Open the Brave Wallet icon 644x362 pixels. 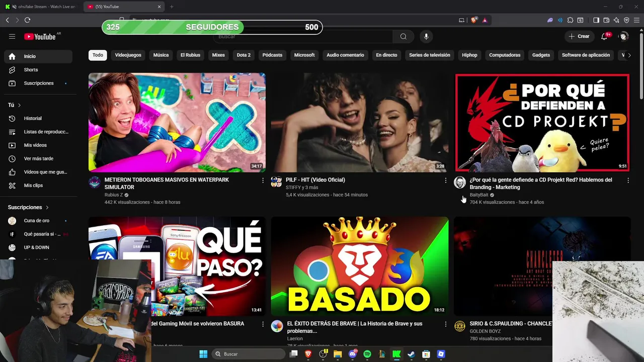(x=606, y=20)
